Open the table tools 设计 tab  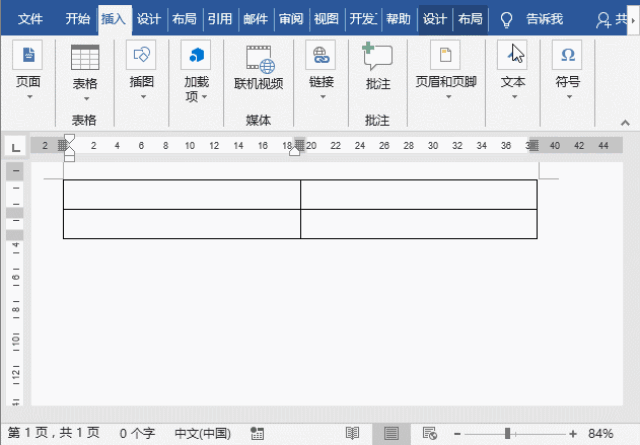[x=435, y=19]
